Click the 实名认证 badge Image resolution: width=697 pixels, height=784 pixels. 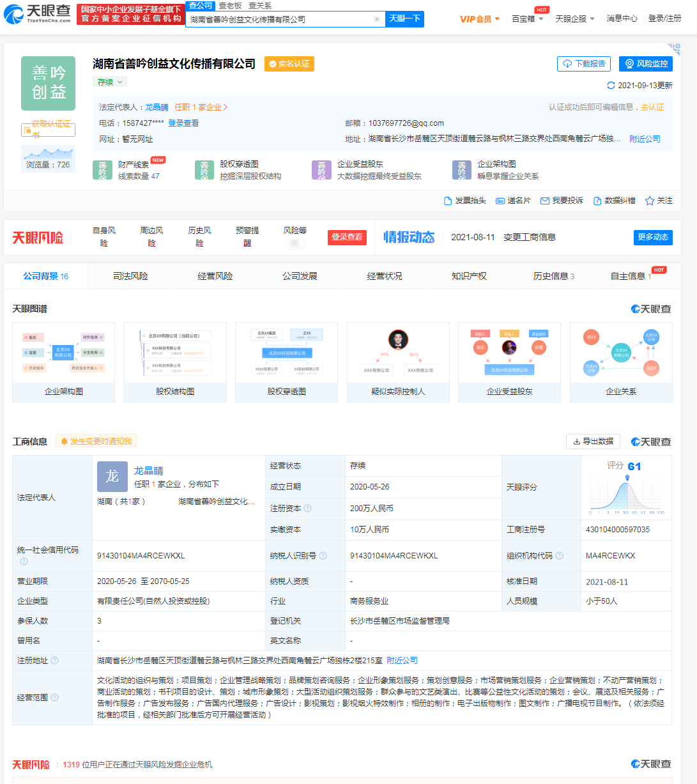[289, 64]
